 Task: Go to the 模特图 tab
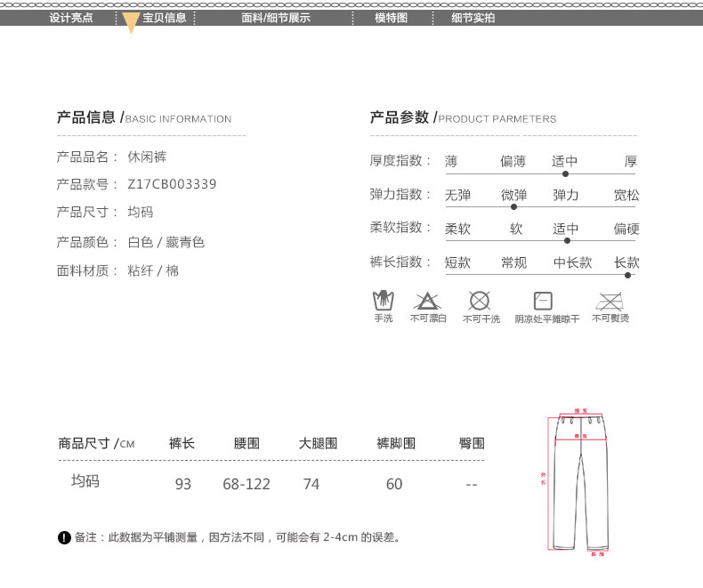pos(391,18)
